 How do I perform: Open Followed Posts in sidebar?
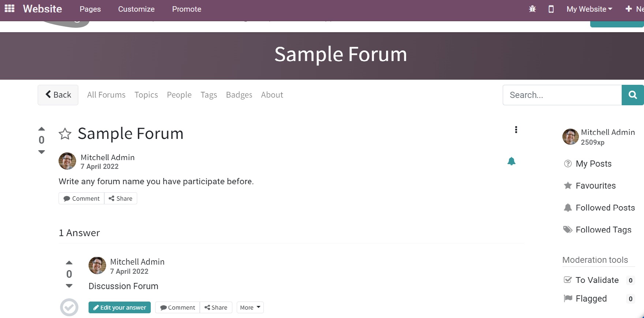point(605,208)
